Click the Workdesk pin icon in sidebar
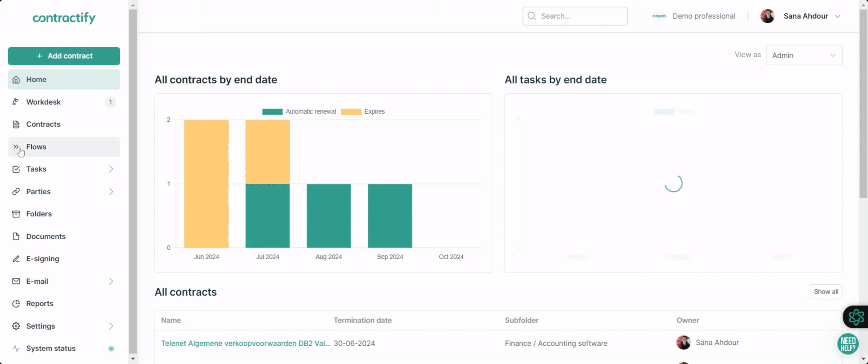868x364 pixels. tap(16, 102)
